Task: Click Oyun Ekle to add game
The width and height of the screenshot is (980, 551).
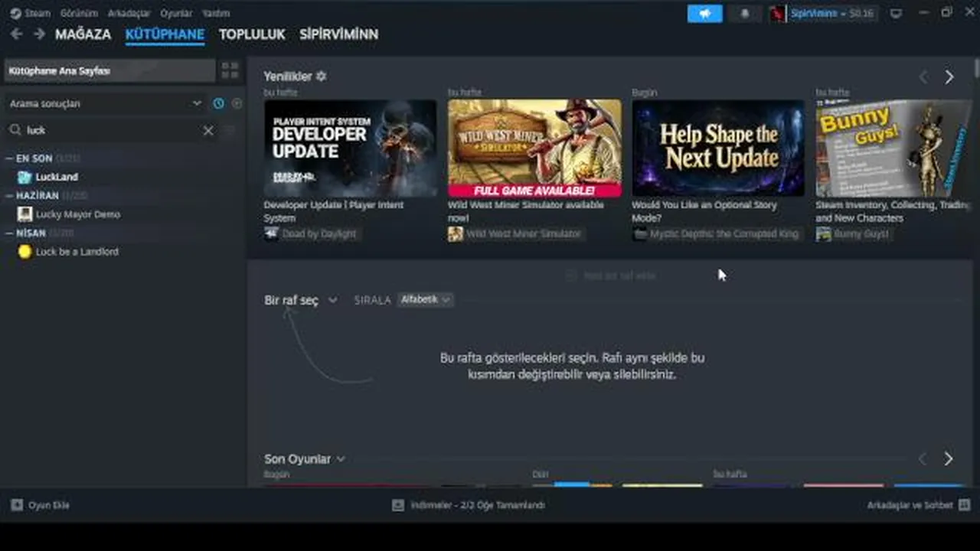Action: [x=41, y=505]
